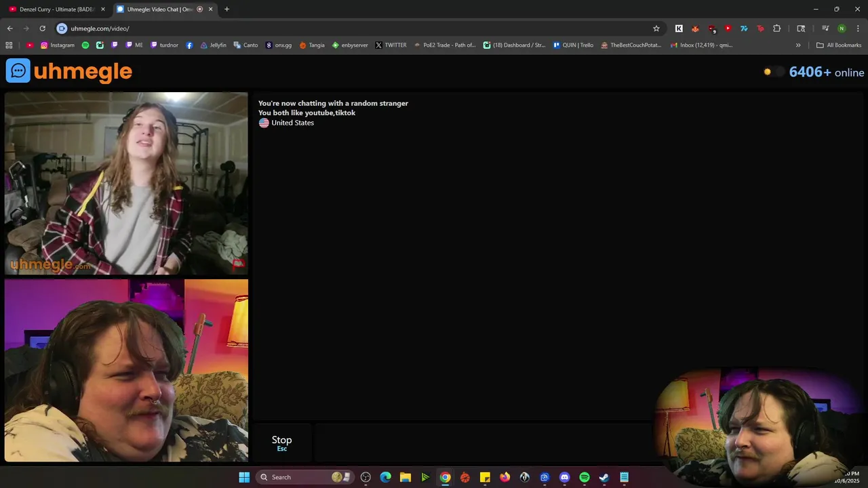This screenshot has height=488, width=868.
Task: Open the All Bookmarks folder
Action: click(x=839, y=45)
